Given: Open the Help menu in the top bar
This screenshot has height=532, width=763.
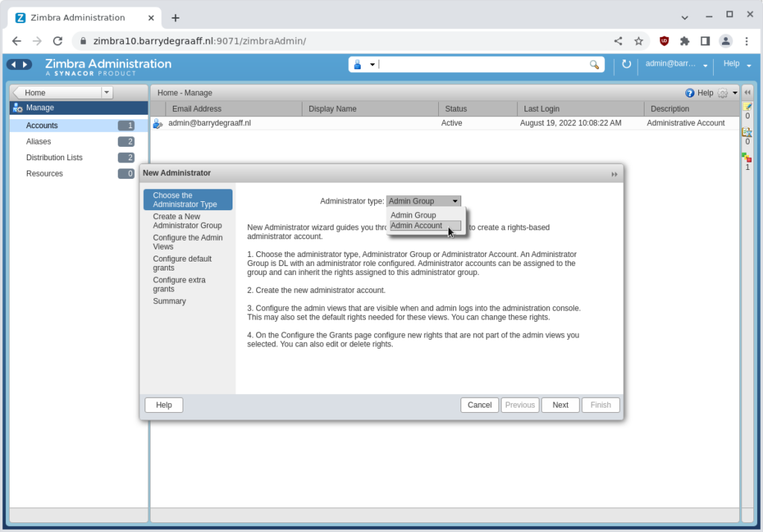Looking at the screenshot, I should [x=733, y=65].
